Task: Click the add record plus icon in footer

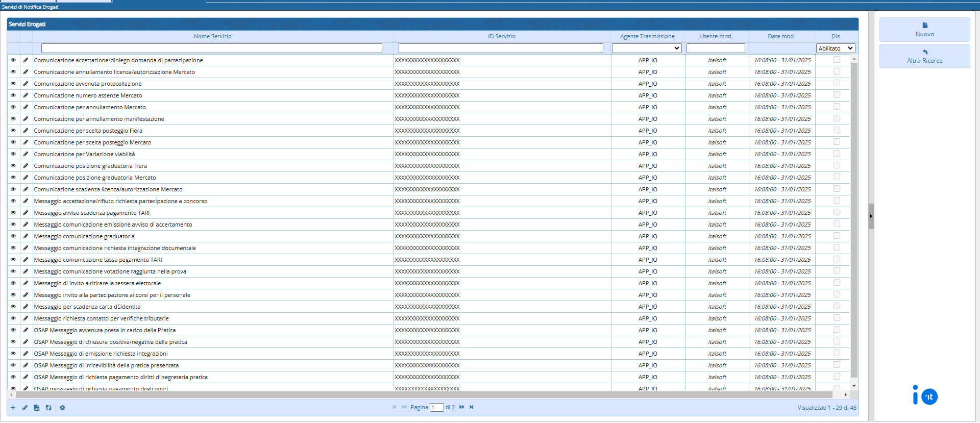Action: tap(13, 408)
